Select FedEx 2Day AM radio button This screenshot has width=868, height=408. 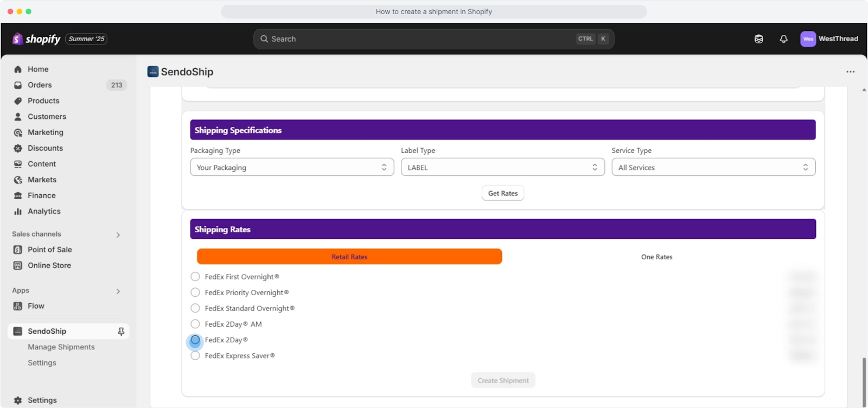pyautogui.click(x=195, y=324)
